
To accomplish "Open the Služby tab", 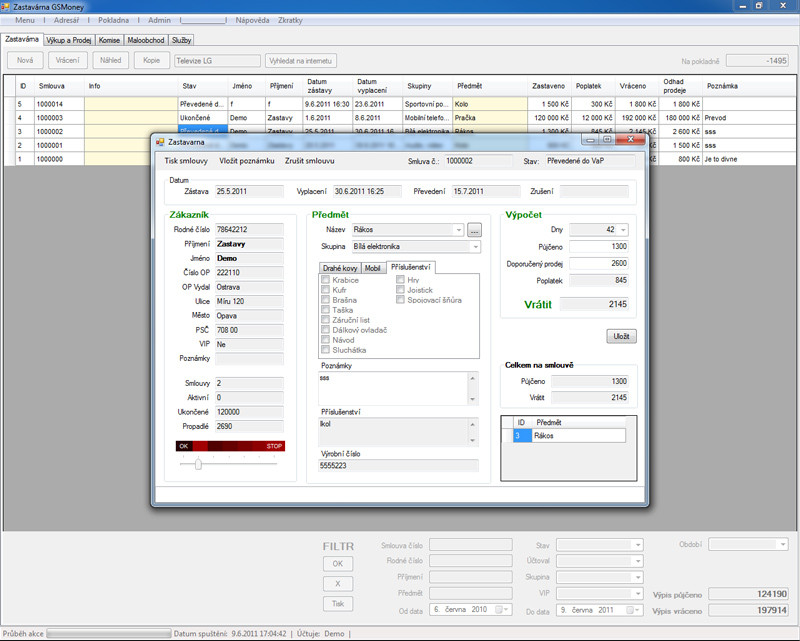I will (181, 40).
